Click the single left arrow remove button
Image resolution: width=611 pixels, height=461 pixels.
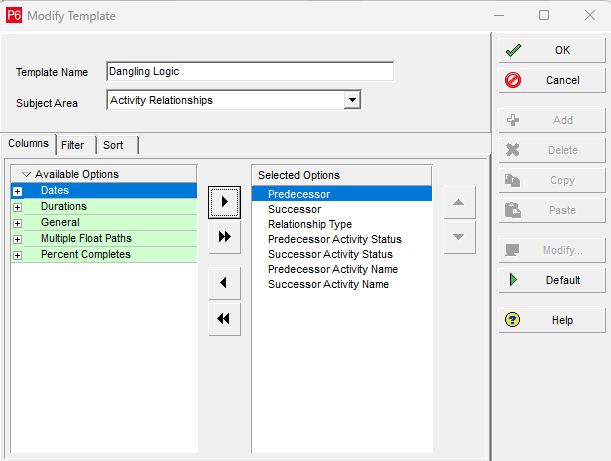[x=224, y=283]
